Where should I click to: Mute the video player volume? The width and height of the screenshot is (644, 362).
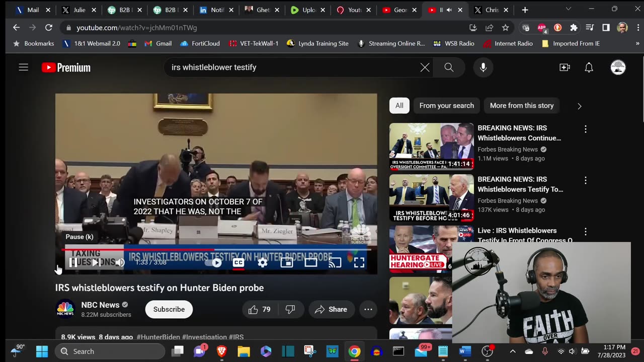[120, 262]
